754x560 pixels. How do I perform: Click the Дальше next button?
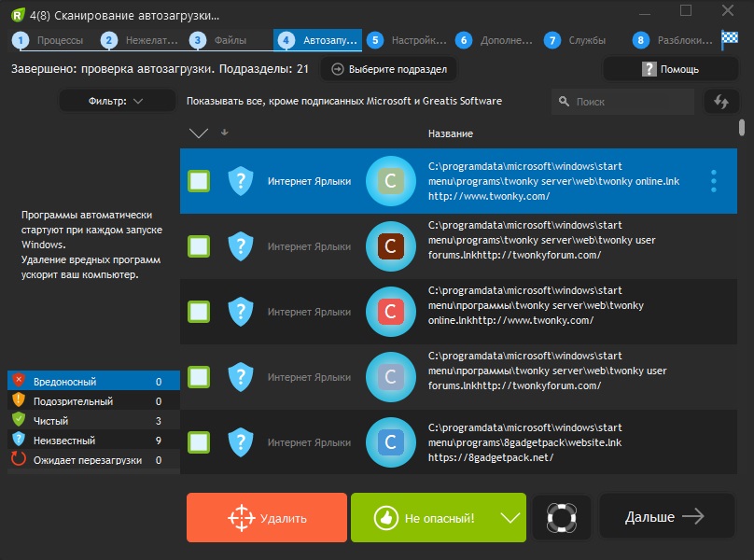[x=664, y=517]
